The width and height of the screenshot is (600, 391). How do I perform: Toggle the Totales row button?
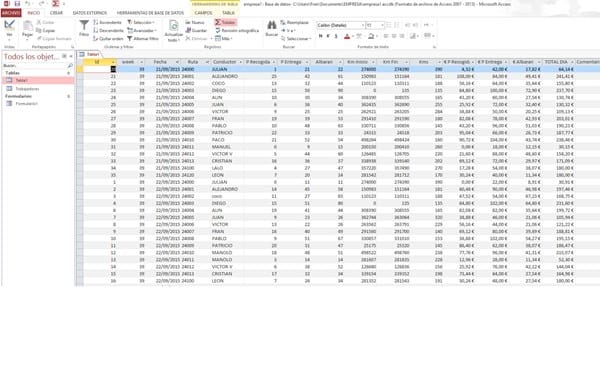click(225, 23)
